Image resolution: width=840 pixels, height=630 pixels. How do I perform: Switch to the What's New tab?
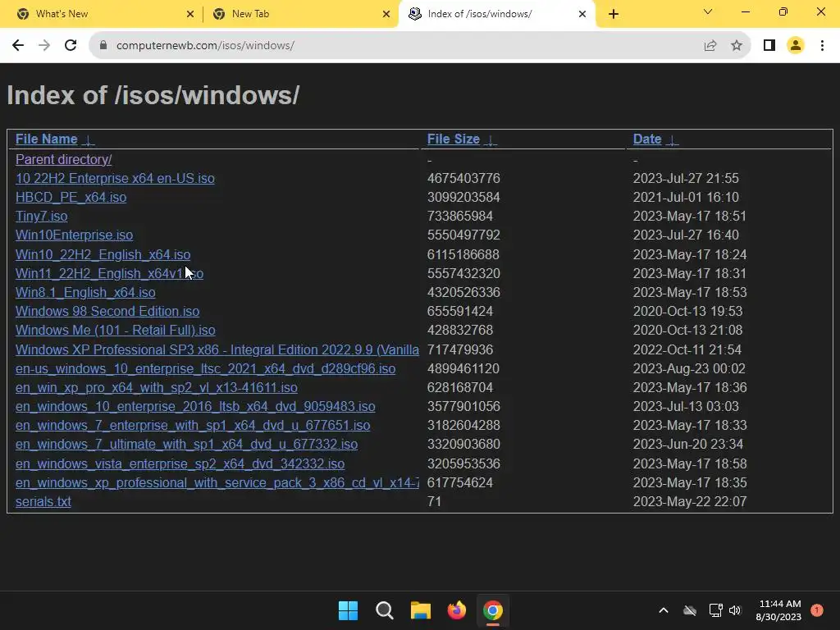pos(102,15)
